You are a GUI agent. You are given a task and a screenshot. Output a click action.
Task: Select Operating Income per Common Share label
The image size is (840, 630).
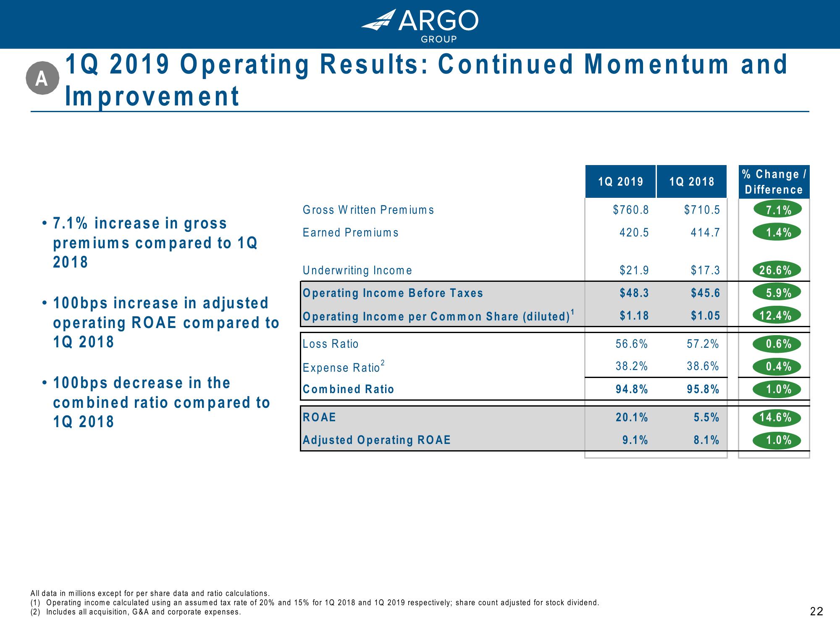(x=438, y=316)
